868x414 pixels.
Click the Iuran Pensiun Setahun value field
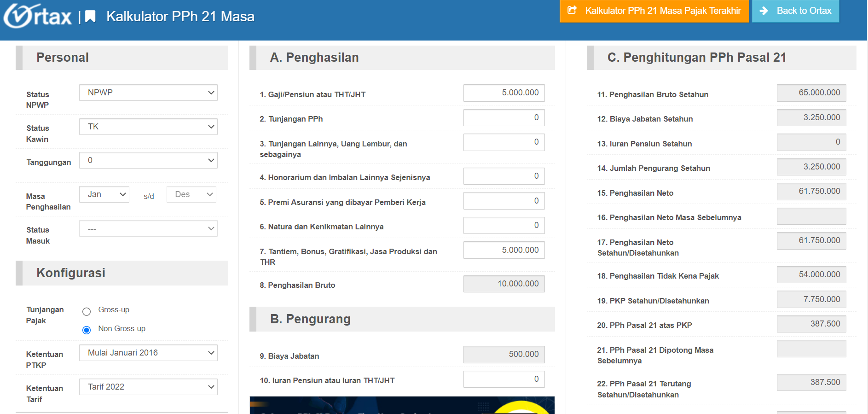click(811, 142)
